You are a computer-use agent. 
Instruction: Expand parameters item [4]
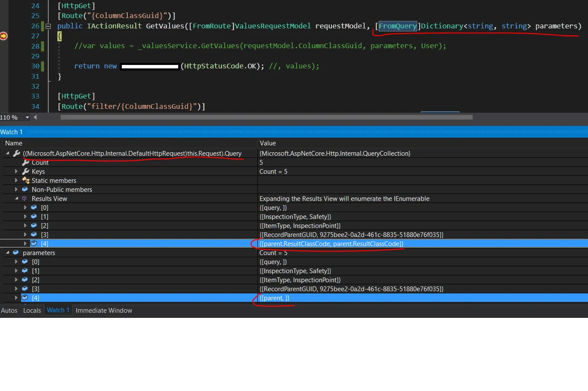point(16,298)
